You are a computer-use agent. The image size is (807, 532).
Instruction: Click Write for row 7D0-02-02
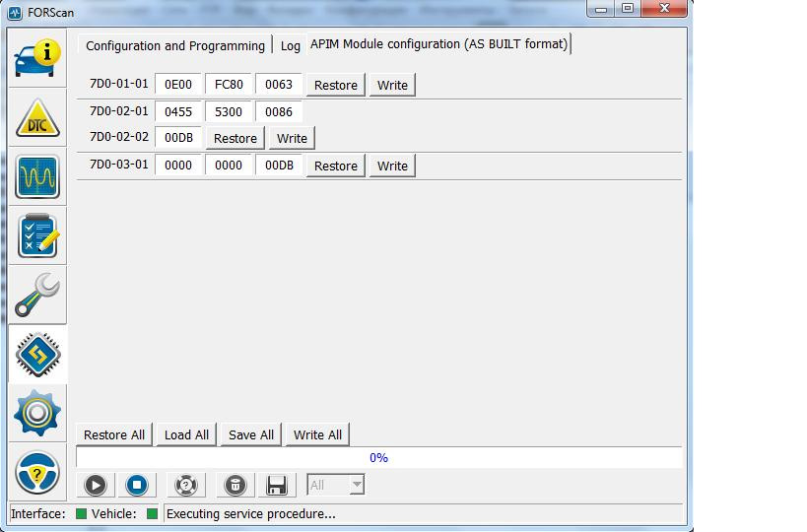[292, 138]
